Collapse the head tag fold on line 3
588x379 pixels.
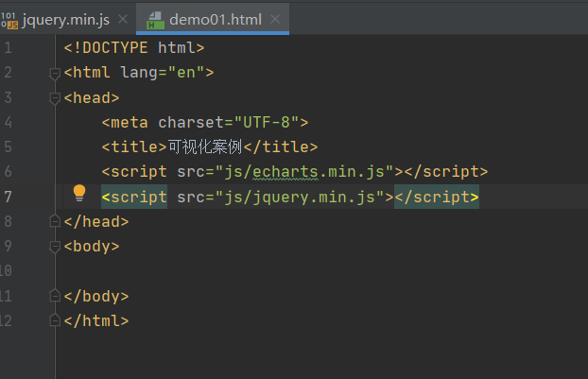[55, 99]
